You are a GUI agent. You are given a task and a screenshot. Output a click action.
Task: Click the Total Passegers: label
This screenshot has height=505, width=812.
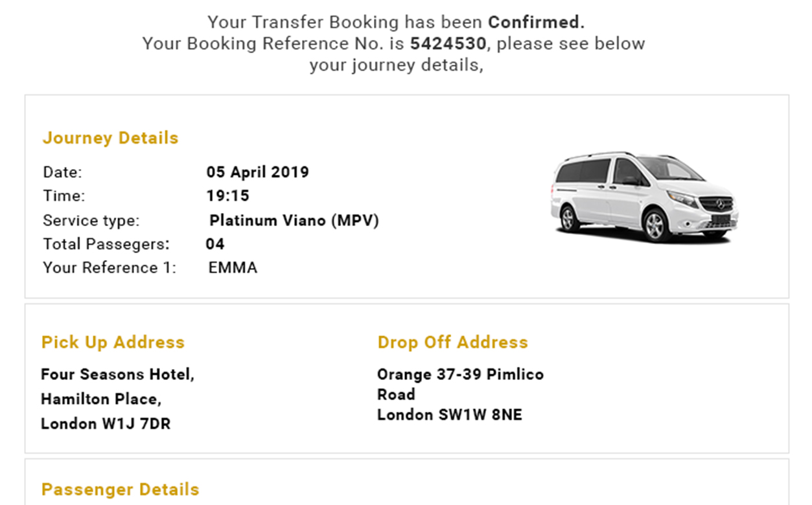(x=106, y=244)
